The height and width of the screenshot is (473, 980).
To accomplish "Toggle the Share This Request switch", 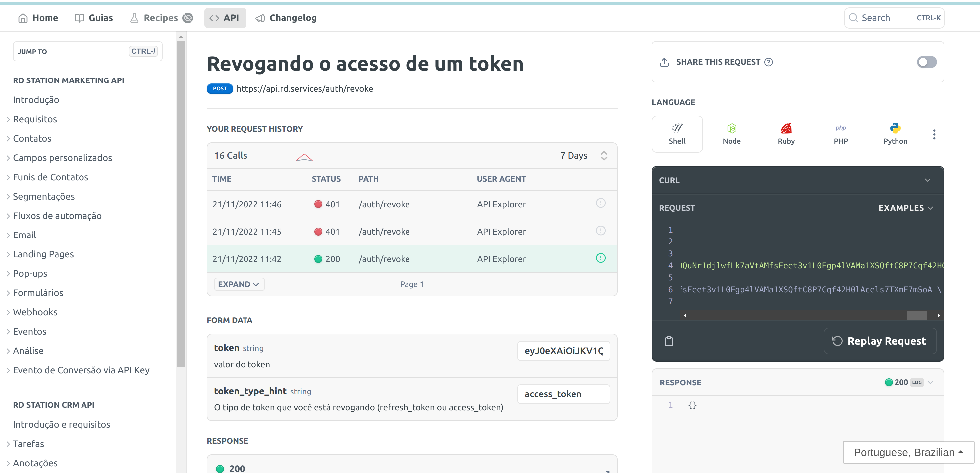I will [x=926, y=62].
